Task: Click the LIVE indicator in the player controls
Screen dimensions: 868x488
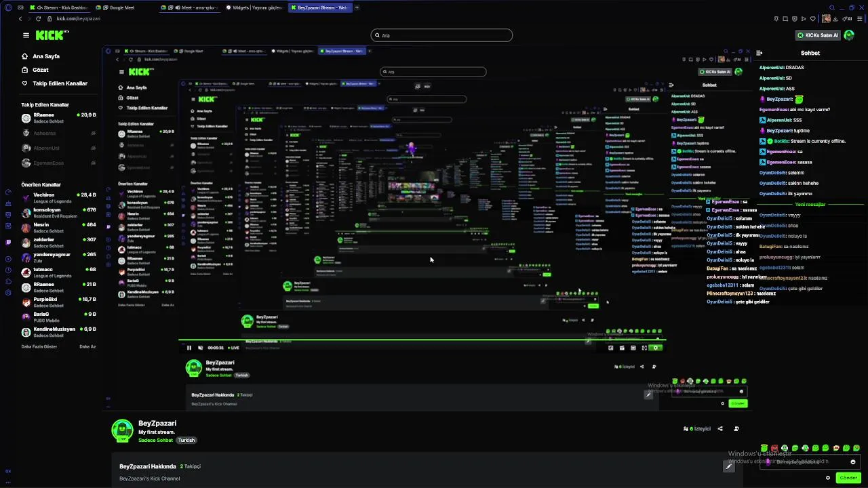Action: coord(233,348)
